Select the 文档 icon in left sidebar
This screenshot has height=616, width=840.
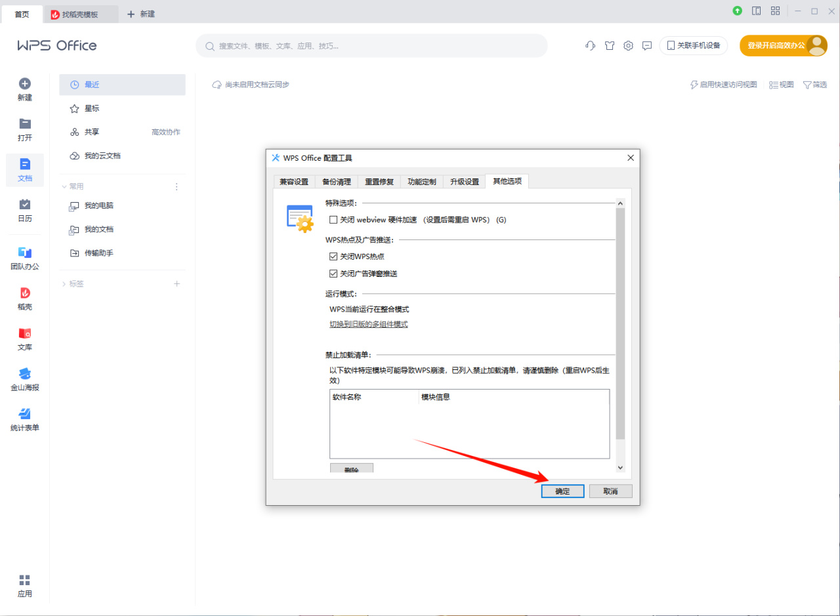(25, 164)
